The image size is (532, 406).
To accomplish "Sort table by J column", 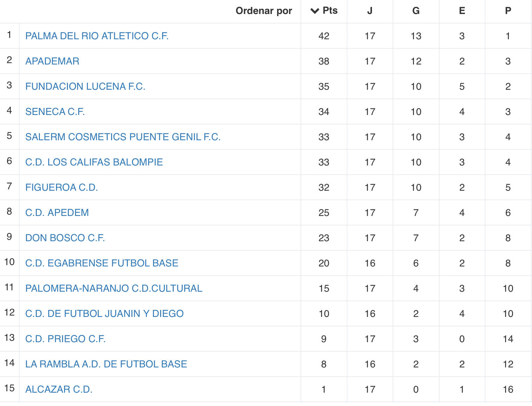I will (370, 11).
